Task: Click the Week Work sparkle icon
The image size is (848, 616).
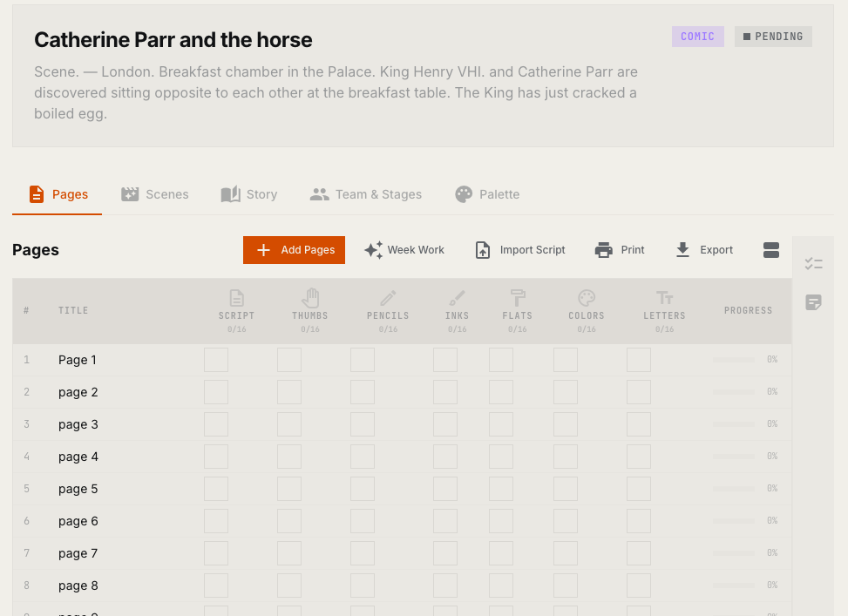Action: tap(373, 250)
